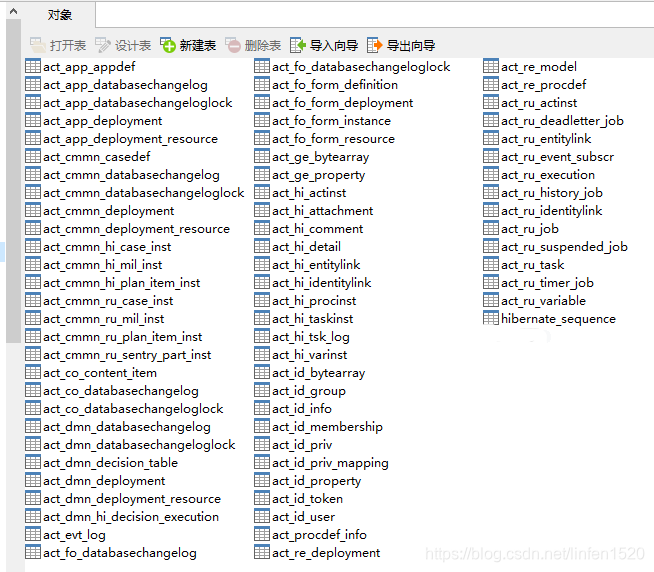The image size is (654, 572).
Task: Select the act_hi_varinst table name
Action: point(309,355)
